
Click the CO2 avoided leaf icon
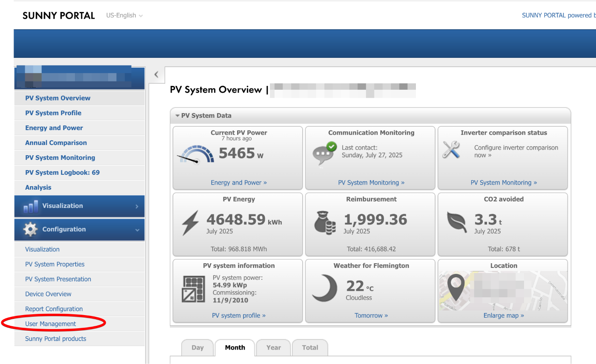(457, 222)
